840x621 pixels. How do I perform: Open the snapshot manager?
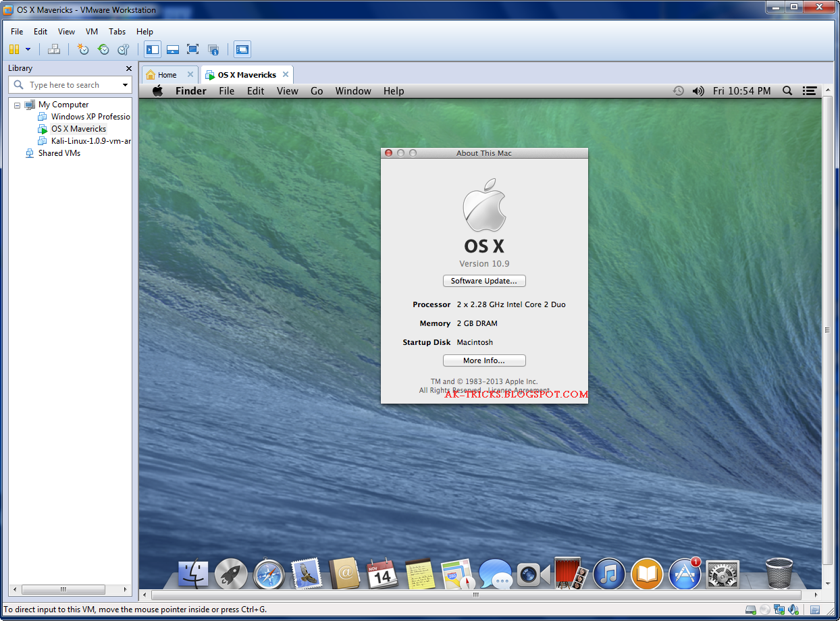[x=124, y=49]
